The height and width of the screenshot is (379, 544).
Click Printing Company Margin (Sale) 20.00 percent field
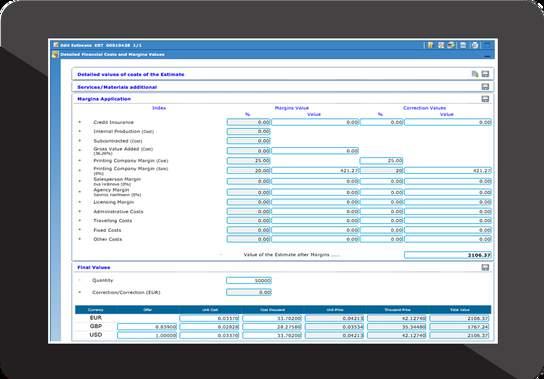pos(248,170)
